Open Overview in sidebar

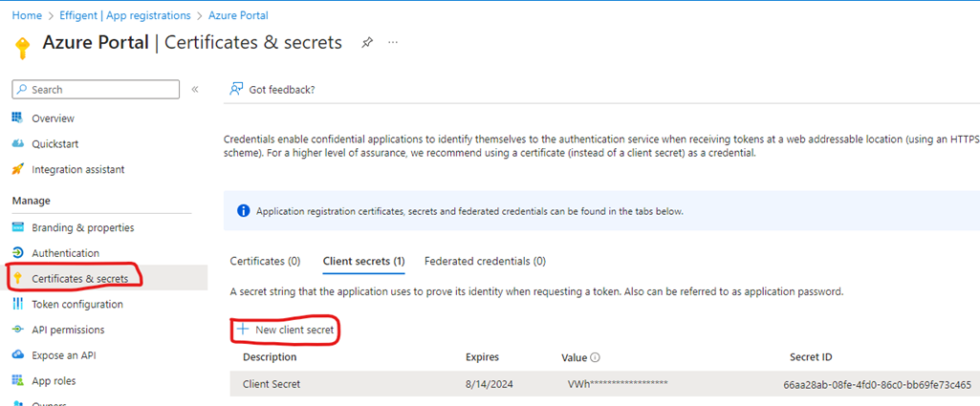[x=54, y=118]
